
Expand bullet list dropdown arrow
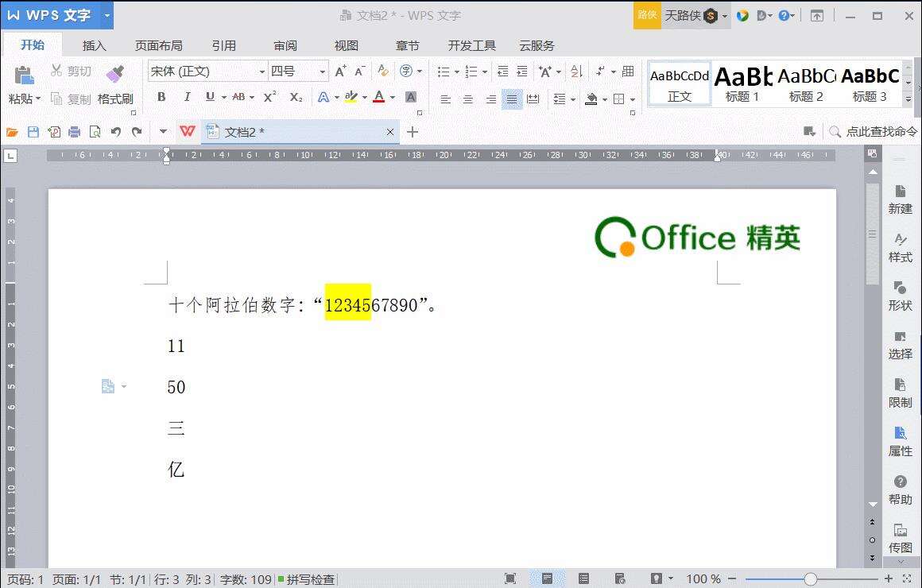coord(456,72)
